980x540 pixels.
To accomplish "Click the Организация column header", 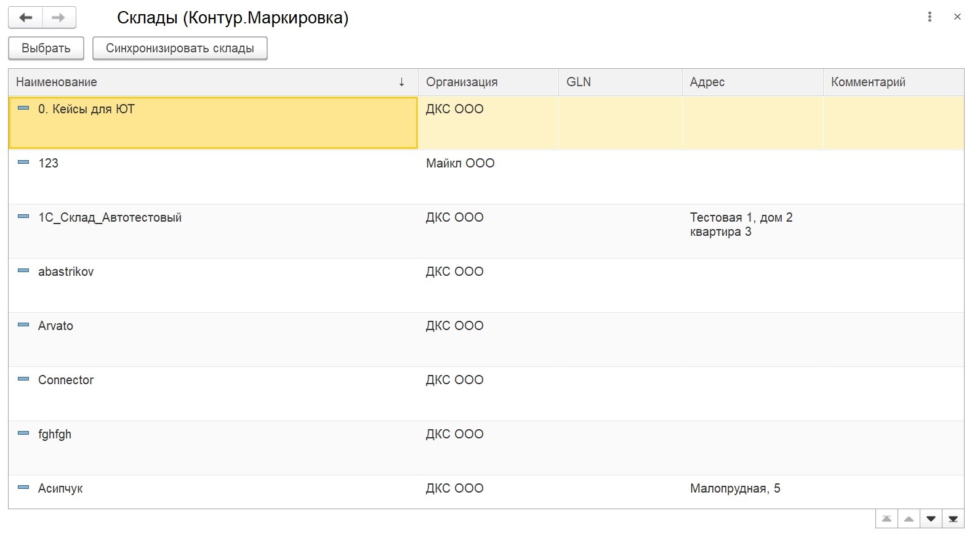I will [488, 82].
